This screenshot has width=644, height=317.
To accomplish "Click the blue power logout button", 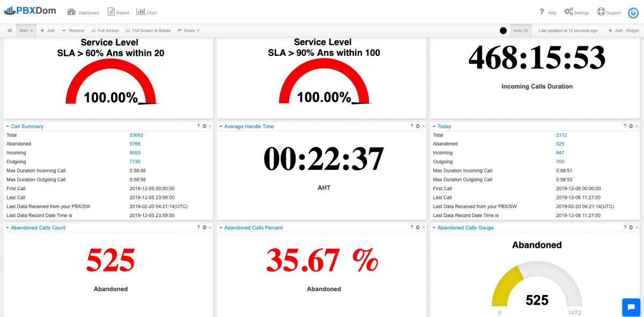I will [x=633, y=13].
